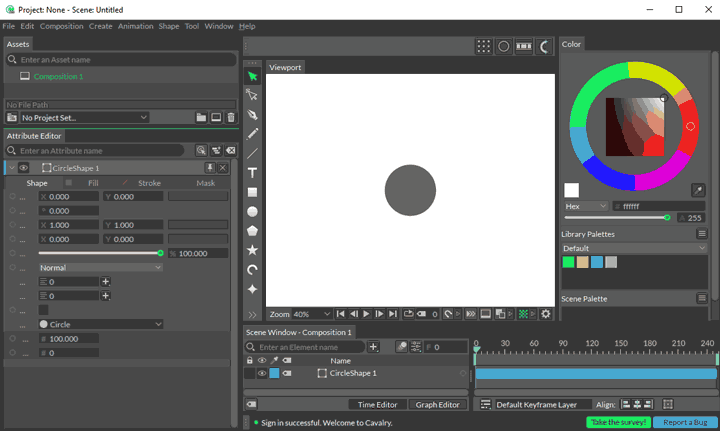Viewport: 720px width, 431px height.
Task: Activate the Pencil drawing tool
Action: click(x=253, y=134)
